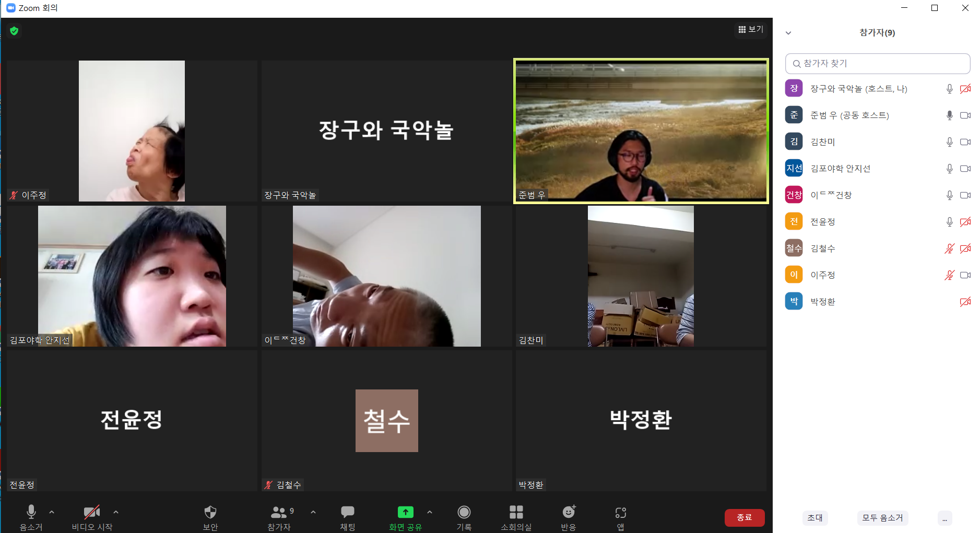Start 화면 공유 screen sharing

pos(406,518)
